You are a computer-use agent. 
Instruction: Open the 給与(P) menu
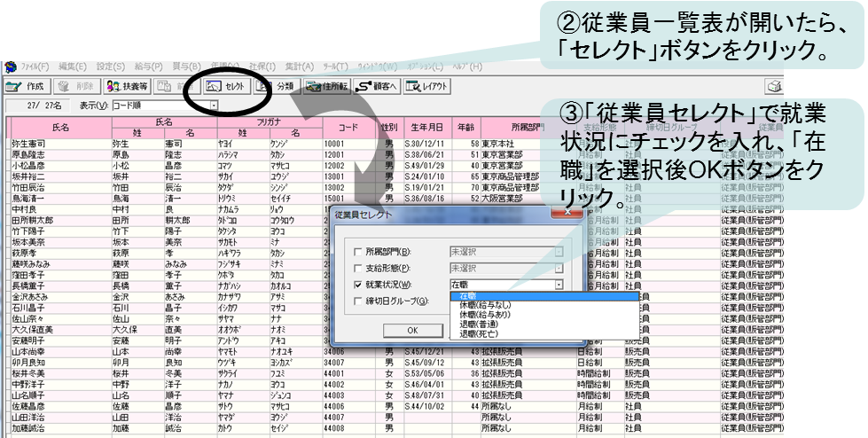click(148, 66)
